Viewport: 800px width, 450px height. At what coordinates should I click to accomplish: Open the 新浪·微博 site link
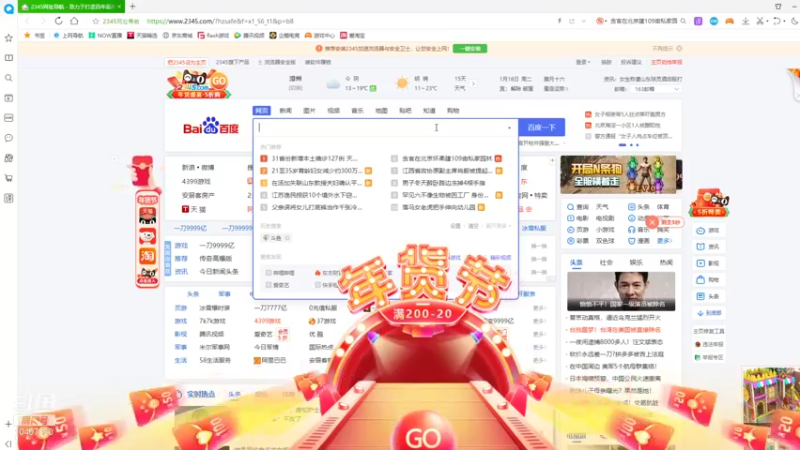[198, 167]
